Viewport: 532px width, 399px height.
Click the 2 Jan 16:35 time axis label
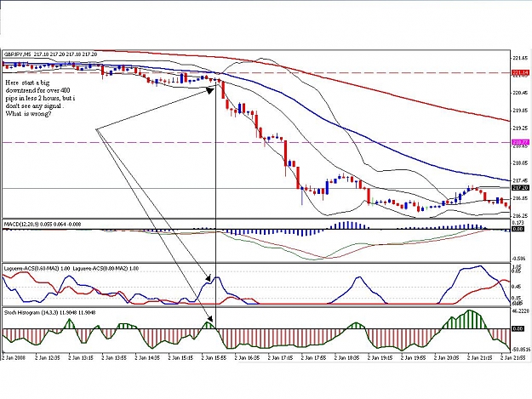pyautogui.click(x=247, y=357)
